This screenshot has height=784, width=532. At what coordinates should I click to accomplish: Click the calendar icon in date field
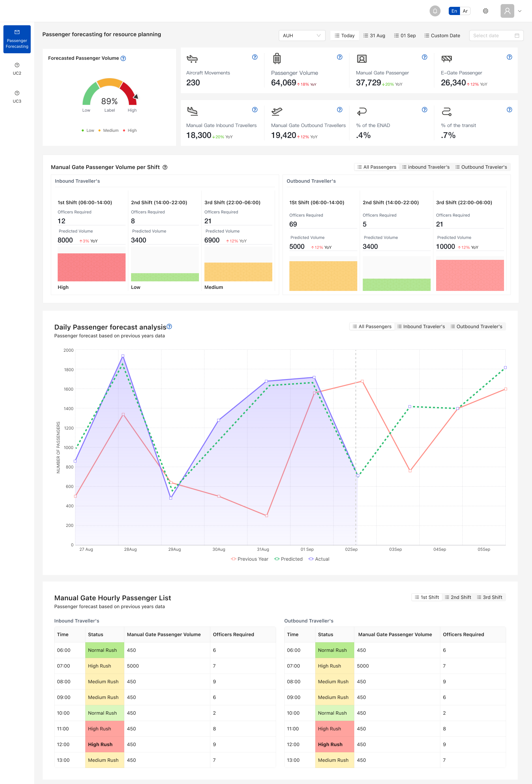pyautogui.click(x=517, y=36)
